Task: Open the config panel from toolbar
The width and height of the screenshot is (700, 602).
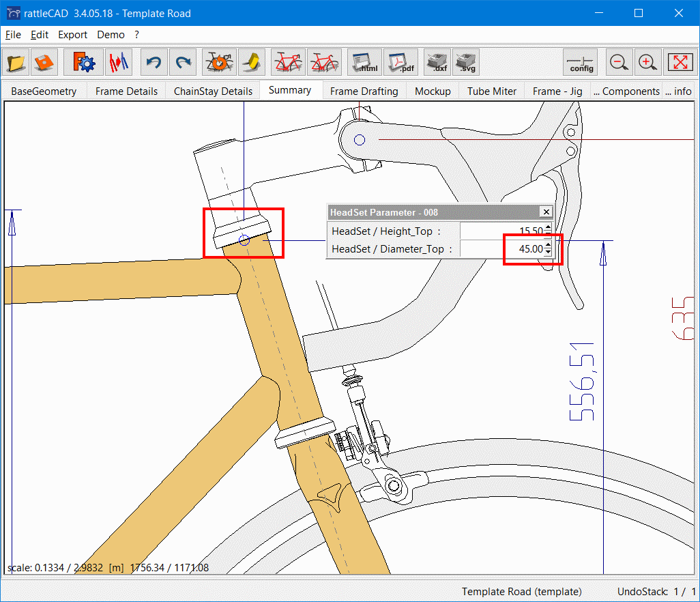Action: 581,63
